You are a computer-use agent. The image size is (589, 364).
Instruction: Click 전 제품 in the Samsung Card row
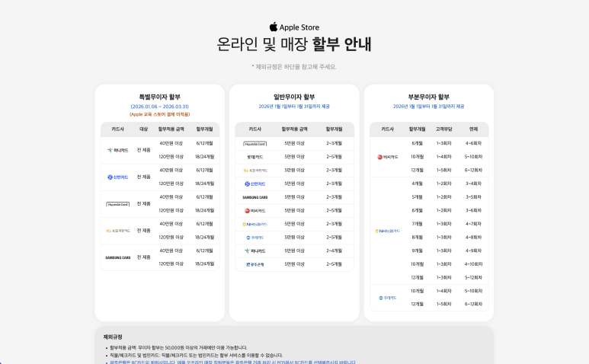[144, 257]
